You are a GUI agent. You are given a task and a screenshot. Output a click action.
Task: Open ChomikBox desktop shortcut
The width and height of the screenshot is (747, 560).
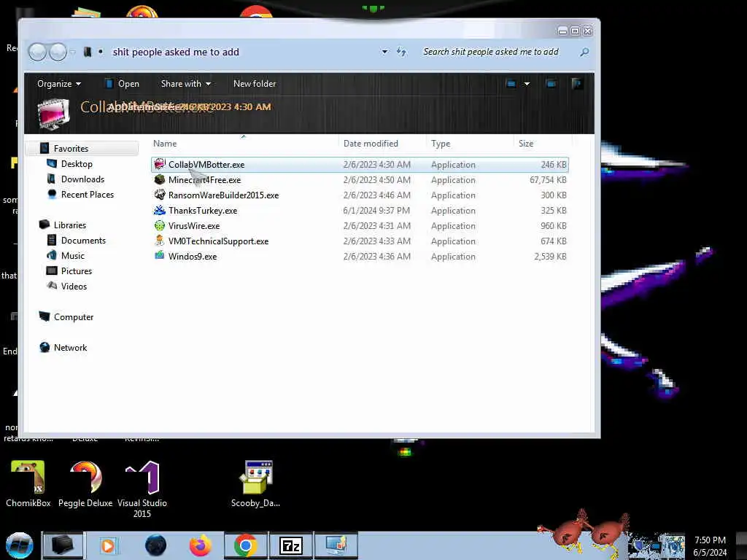[x=28, y=484]
